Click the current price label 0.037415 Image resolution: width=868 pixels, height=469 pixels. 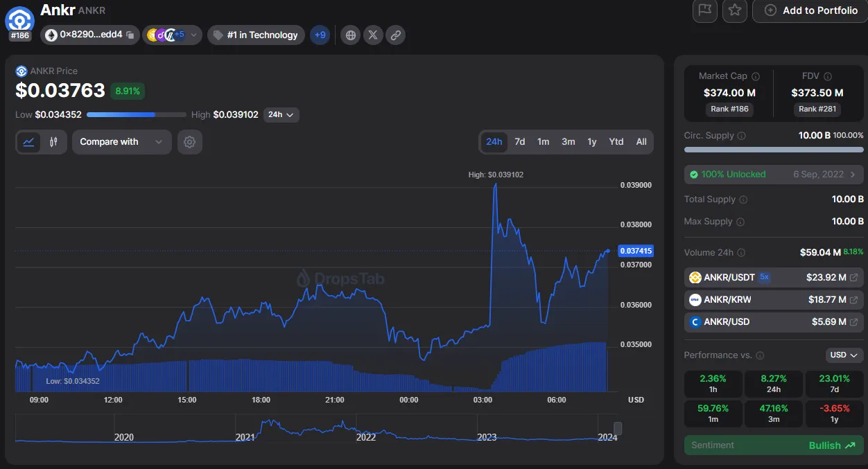click(x=636, y=251)
